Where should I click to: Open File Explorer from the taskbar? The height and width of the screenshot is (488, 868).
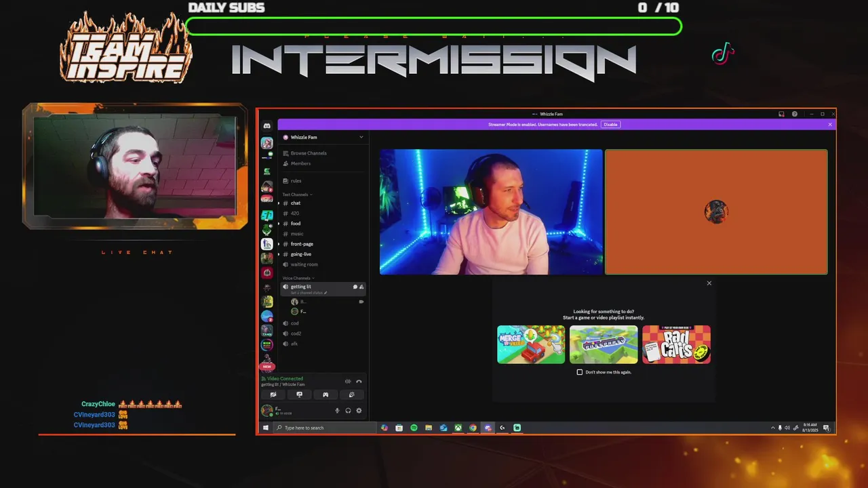point(429,428)
